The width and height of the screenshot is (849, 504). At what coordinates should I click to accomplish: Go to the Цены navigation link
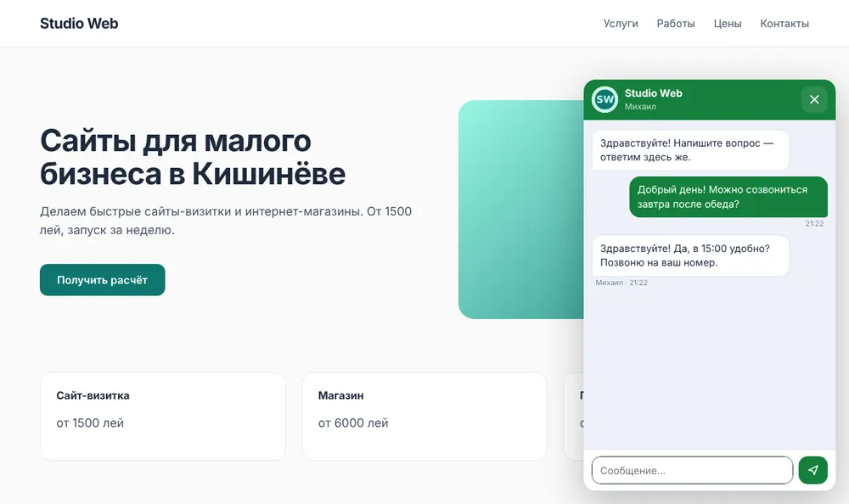click(x=728, y=24)
